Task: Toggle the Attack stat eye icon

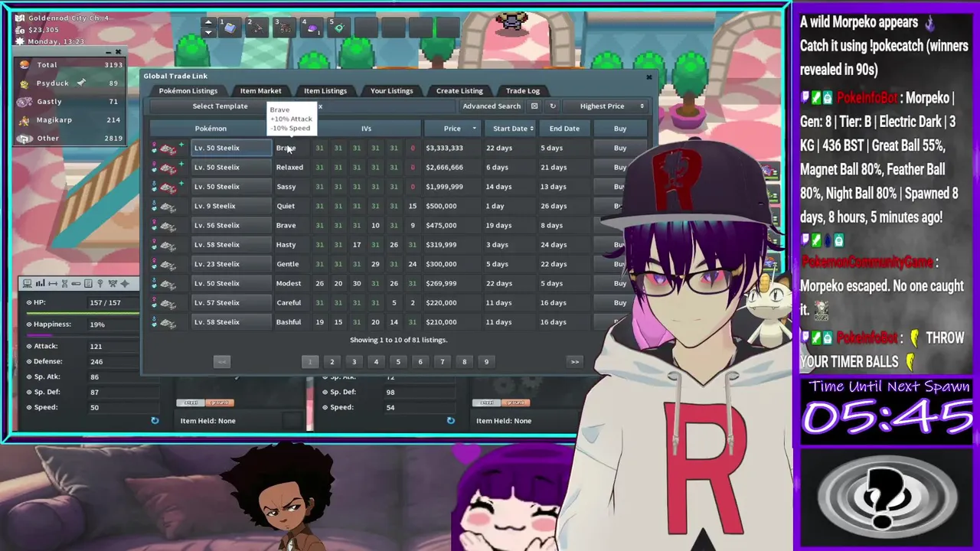Action: pyautogui.click(x=29, y=346)
